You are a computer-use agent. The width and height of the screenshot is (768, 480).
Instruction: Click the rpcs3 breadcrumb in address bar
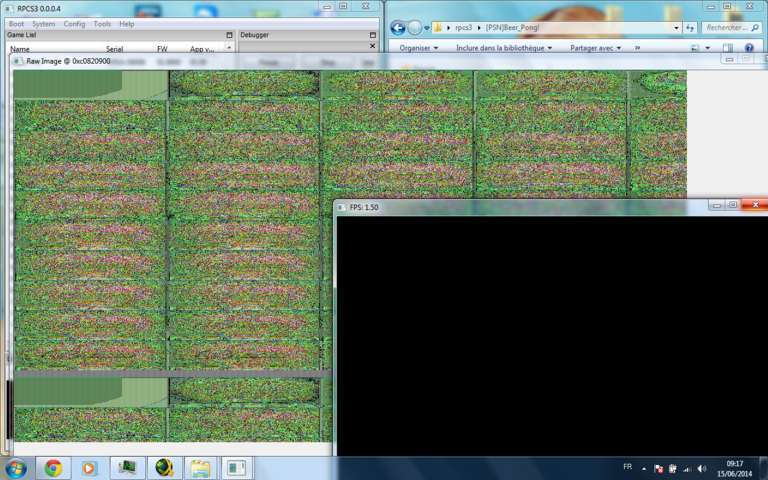[461, 28]
